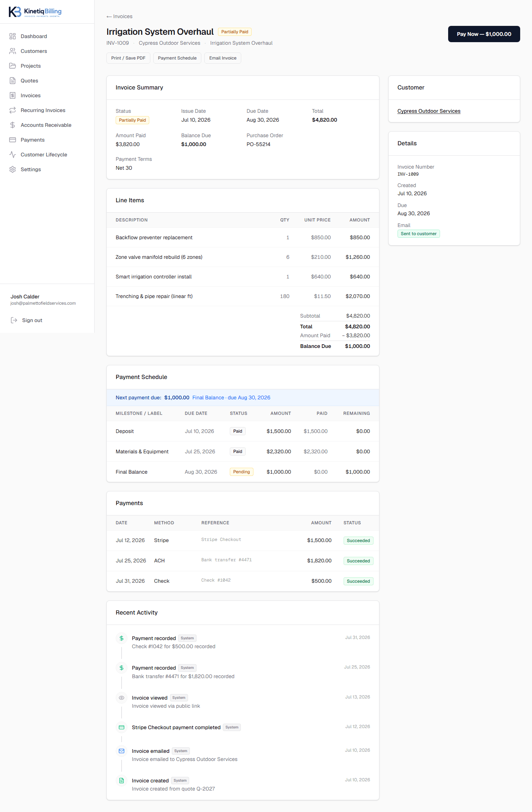Click Print / Save PDF button
Screen dimensions: 532x812
pyautogui.click(x=128, y=58)
